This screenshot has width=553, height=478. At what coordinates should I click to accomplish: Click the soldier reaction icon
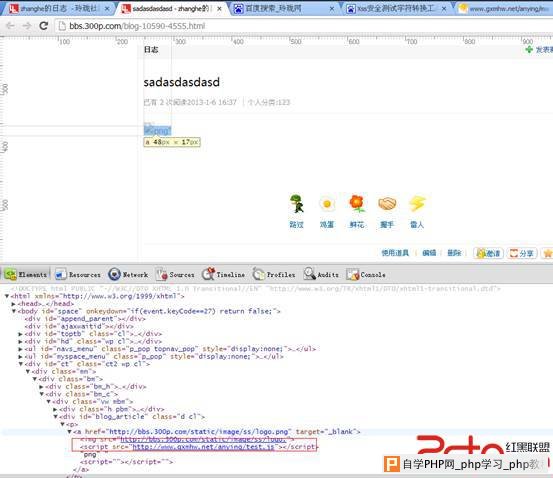click(x=296, y=204)
